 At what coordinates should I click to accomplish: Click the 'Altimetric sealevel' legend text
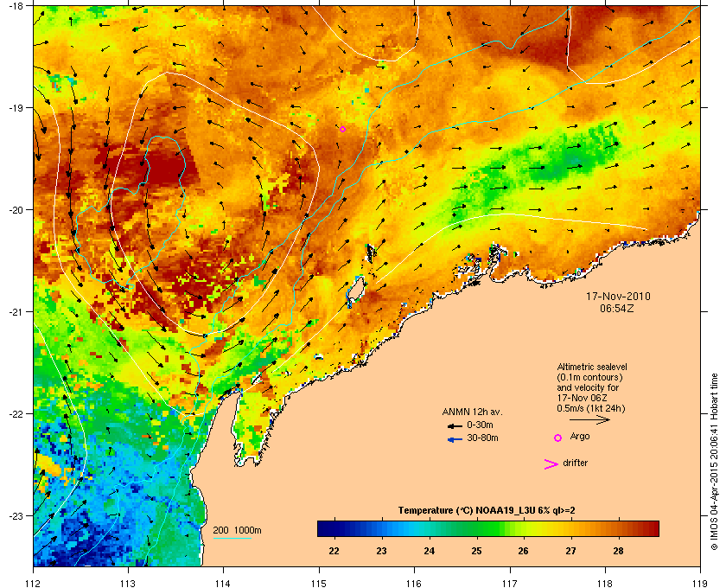(592, 367)
